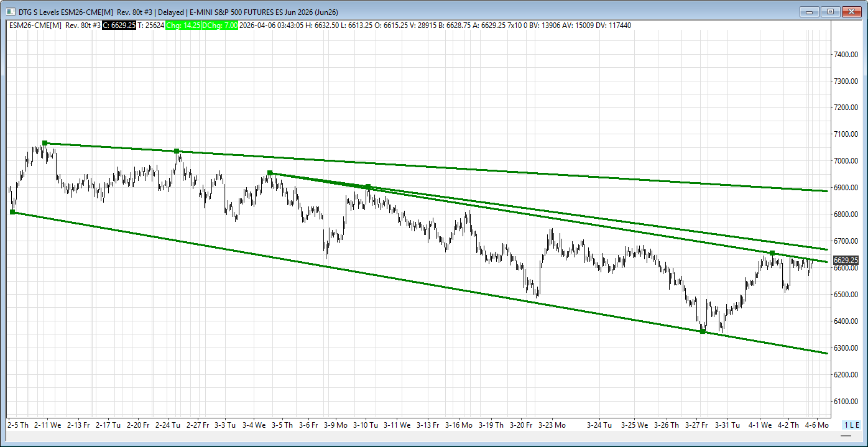This screenshot has height=447, width=868.
Task: Click the green DChg: 7.00 header field
Action: [x=220, y=25]
